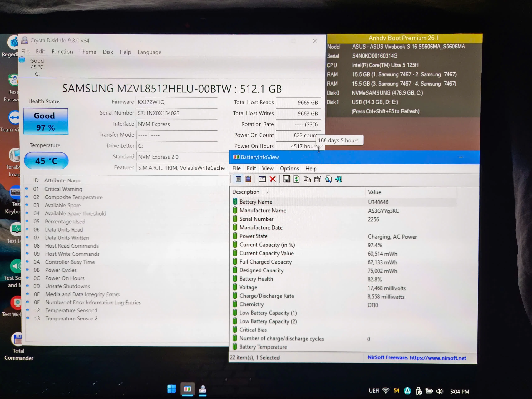Viewport: 532px width, 399px height.
Task: Select CrystalDiskInfo in the taskbar
Action: pos(202,389)
